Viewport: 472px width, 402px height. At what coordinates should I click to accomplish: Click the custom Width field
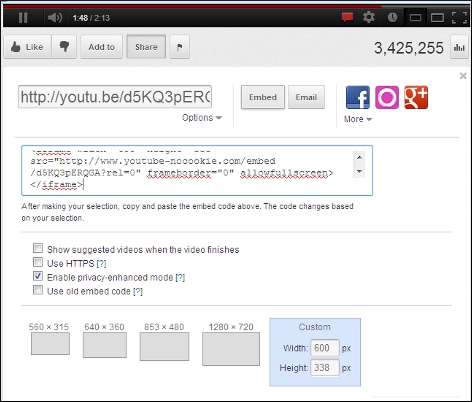(x=325, y=348)
